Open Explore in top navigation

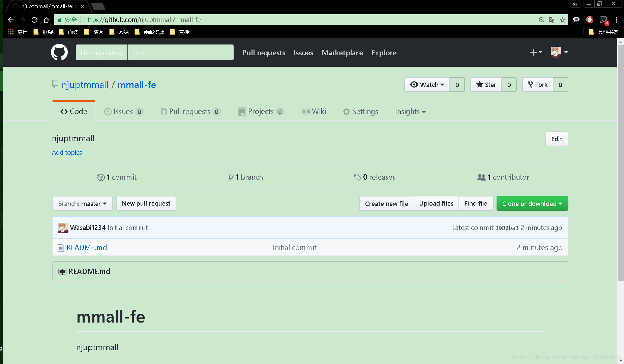tap(384, 53)
